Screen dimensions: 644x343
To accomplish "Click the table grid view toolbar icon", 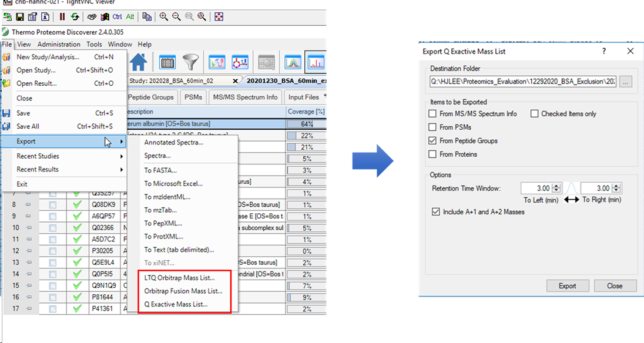I will [167, 63].
